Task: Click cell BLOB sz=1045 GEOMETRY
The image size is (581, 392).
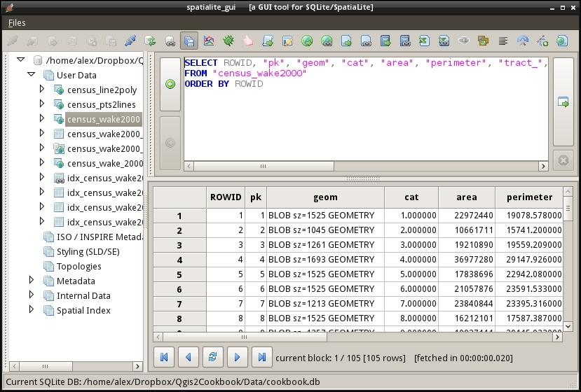Action: (325, 230)
